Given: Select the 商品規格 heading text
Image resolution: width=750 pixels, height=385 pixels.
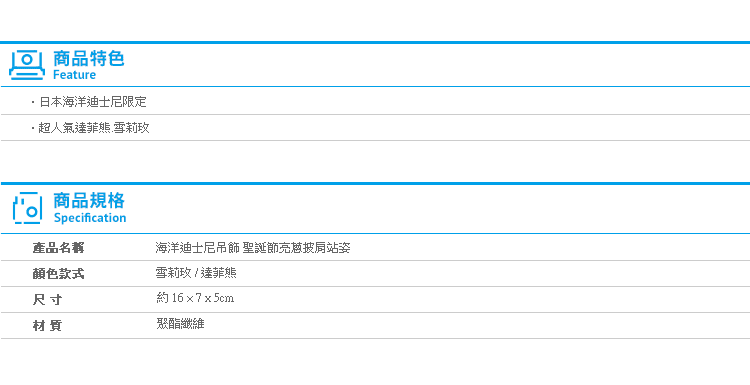Looking at the screenshot, I should (x=89, y=200).
